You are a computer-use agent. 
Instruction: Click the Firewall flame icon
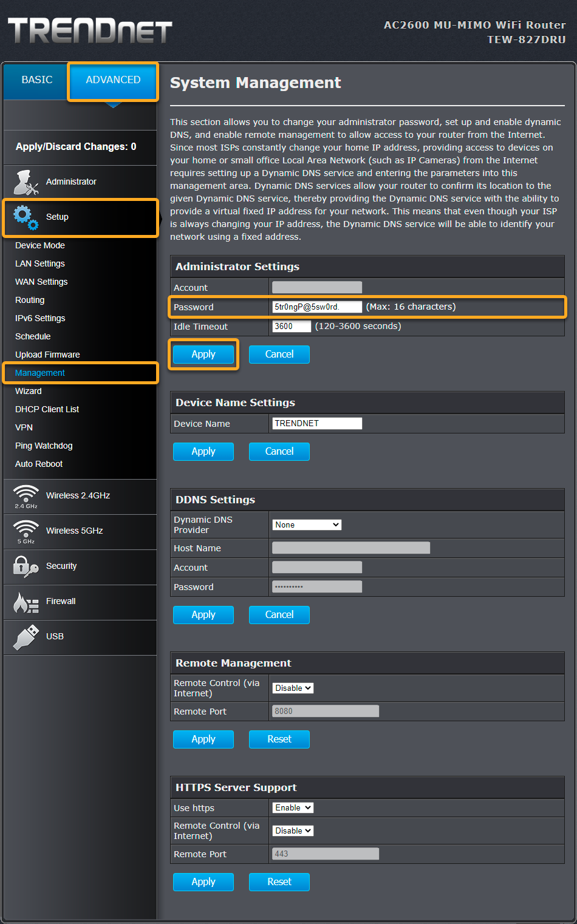[26, 602]
